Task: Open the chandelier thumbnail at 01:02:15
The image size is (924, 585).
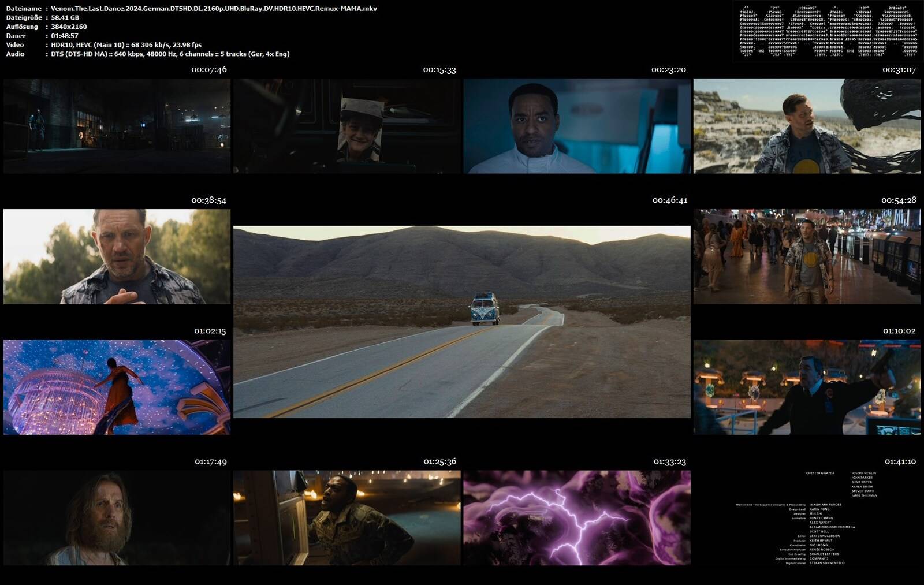Action: 117,387
